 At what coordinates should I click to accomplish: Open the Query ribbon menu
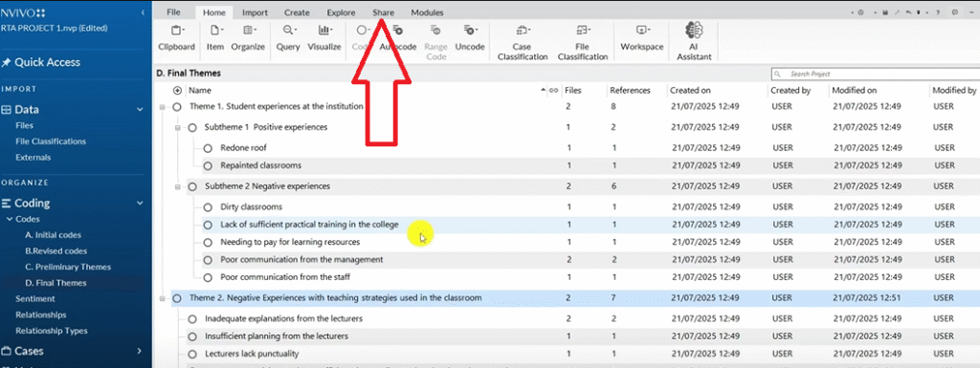click(x=288, y=38)
